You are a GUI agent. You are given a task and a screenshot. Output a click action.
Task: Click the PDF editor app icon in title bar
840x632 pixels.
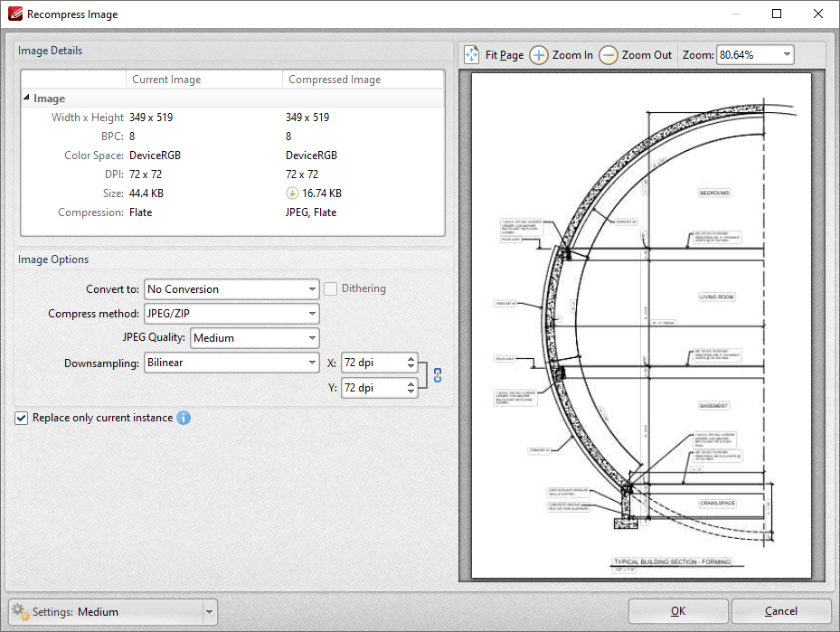14,14
